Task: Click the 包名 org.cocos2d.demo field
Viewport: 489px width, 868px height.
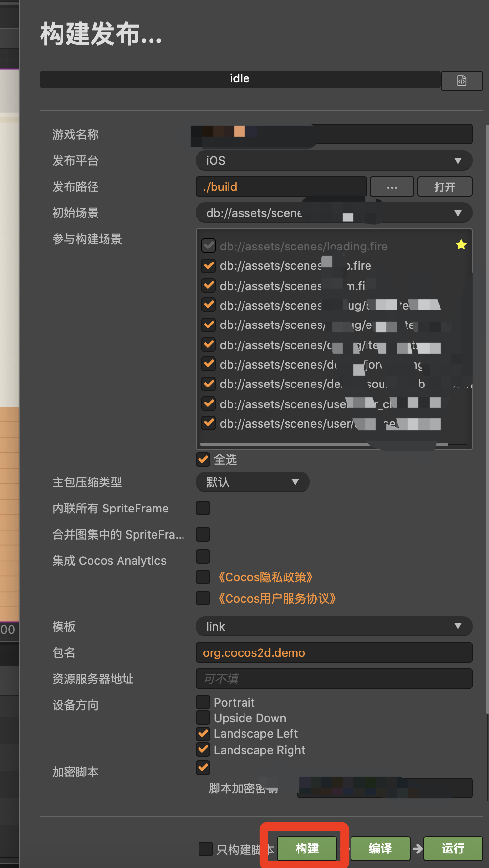Action: [x=334, y=652]
